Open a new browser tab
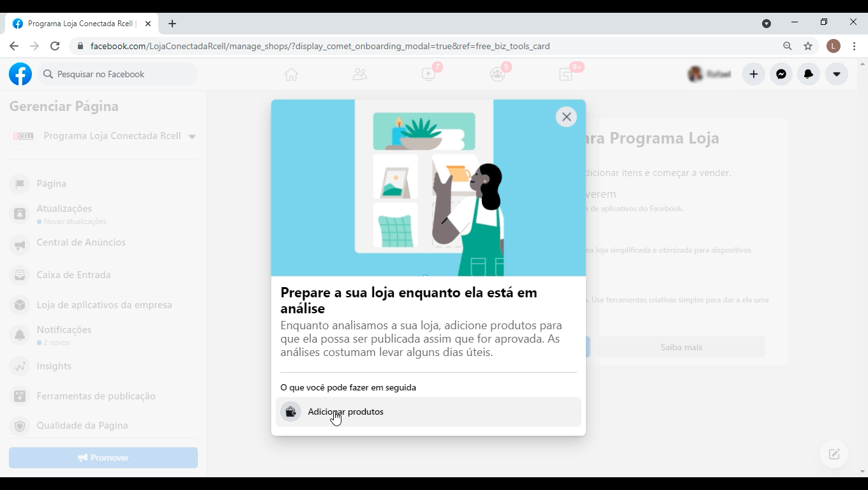 (x=172, y=24)
